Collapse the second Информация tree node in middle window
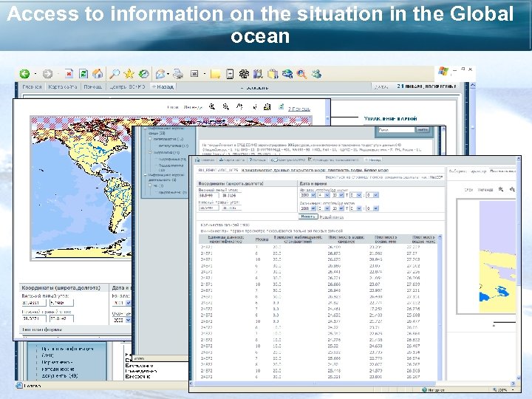 [146, 175]
